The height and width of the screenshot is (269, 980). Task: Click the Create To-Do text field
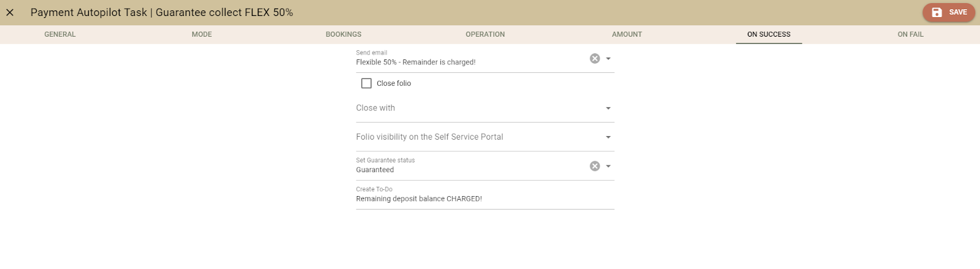[x=466, y=199]
